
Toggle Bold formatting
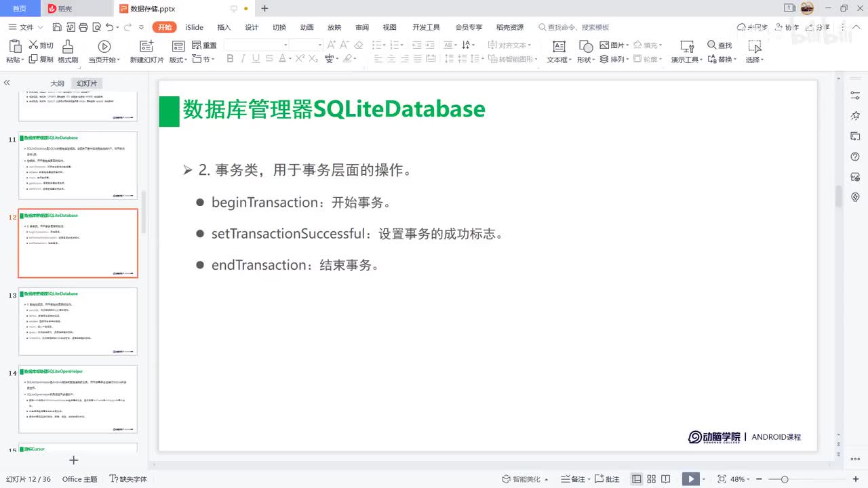point(230,59)
